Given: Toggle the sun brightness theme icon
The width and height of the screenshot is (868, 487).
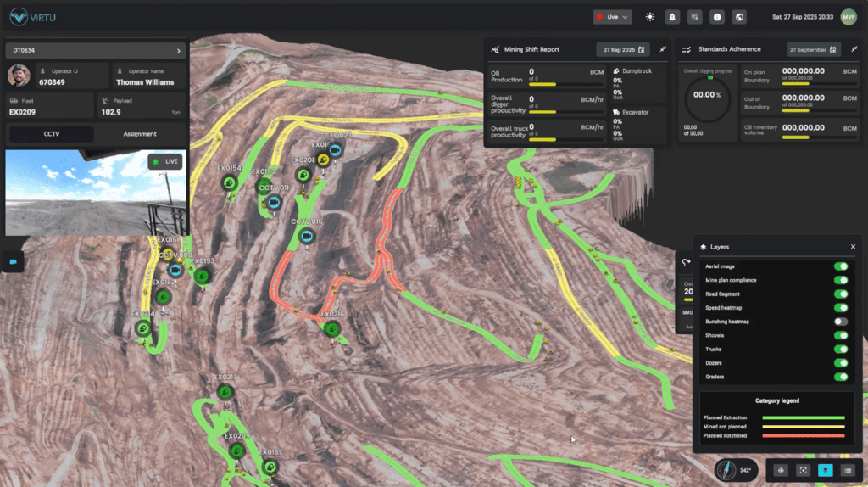Looking at the screenshot, I should [650, 16].
